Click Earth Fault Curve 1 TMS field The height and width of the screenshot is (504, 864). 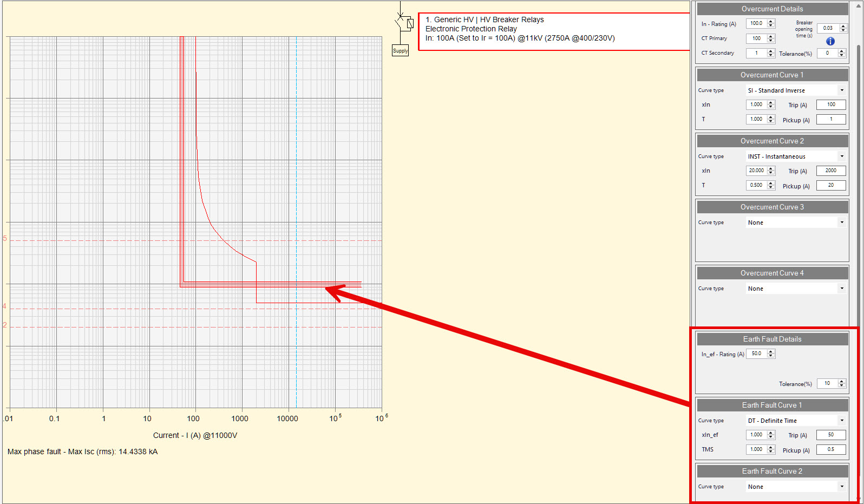[x=756, y=449]
